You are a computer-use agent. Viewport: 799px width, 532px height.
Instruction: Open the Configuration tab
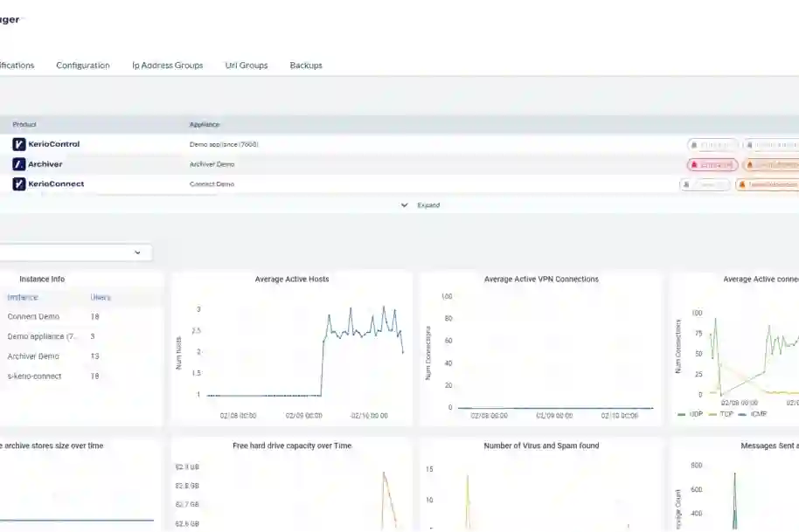click(83, 66)
